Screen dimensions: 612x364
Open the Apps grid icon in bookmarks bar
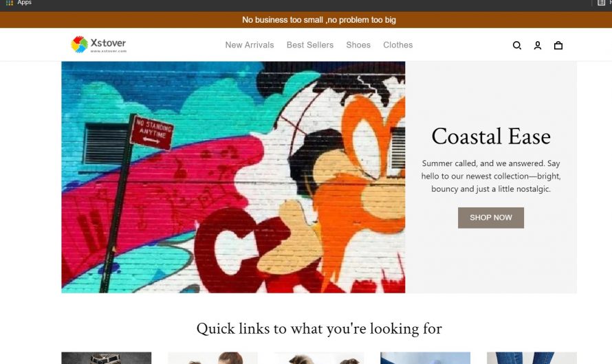pos(10,3)
